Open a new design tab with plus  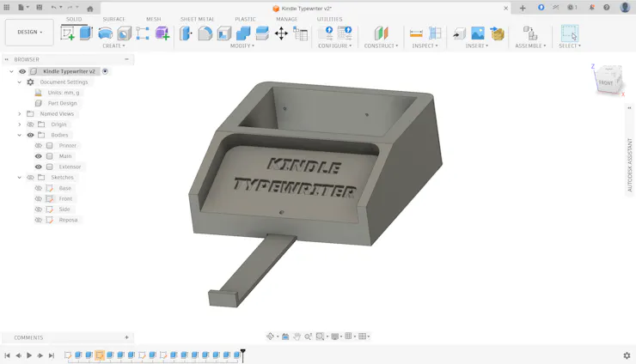click(523, 8)
